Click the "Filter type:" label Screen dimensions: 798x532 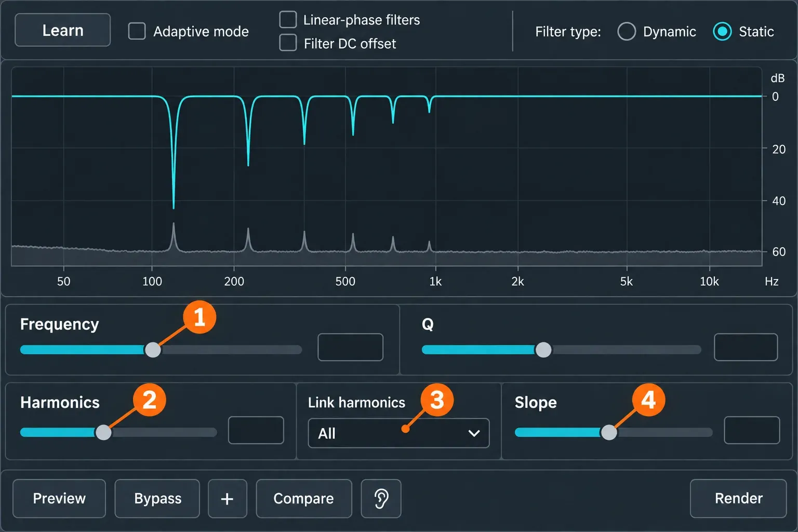pos(568,32)
